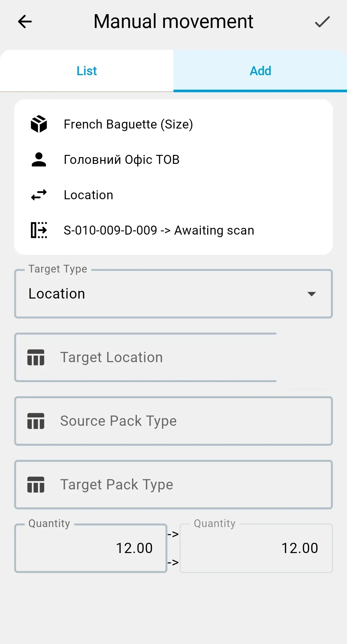Switch to the List tab

[x=87, y=71]
